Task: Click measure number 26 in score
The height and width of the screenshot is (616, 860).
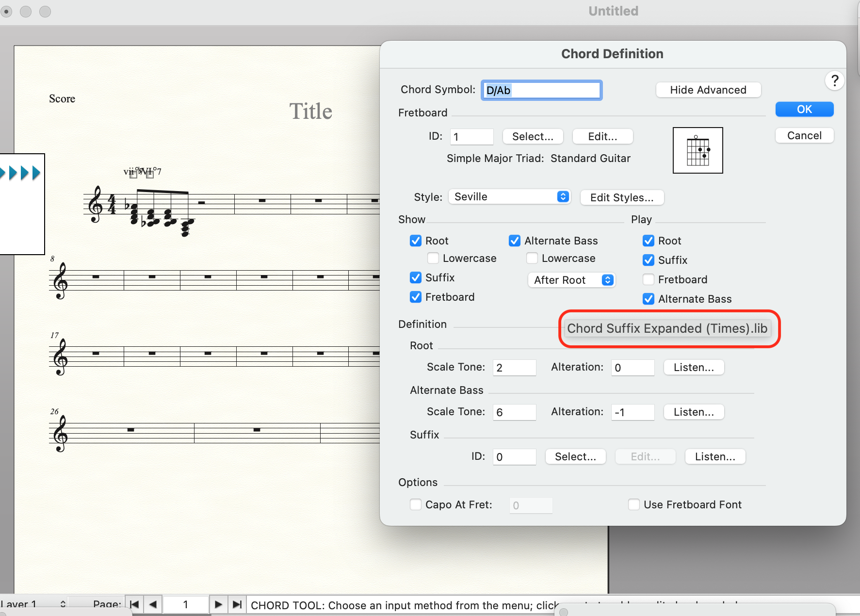Action: pyautogui.click(x=54, y=412)
